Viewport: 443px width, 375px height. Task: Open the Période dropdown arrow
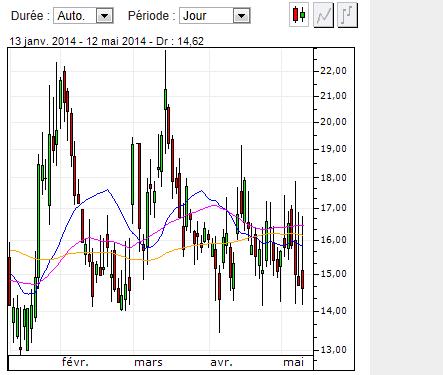[241, 16]
